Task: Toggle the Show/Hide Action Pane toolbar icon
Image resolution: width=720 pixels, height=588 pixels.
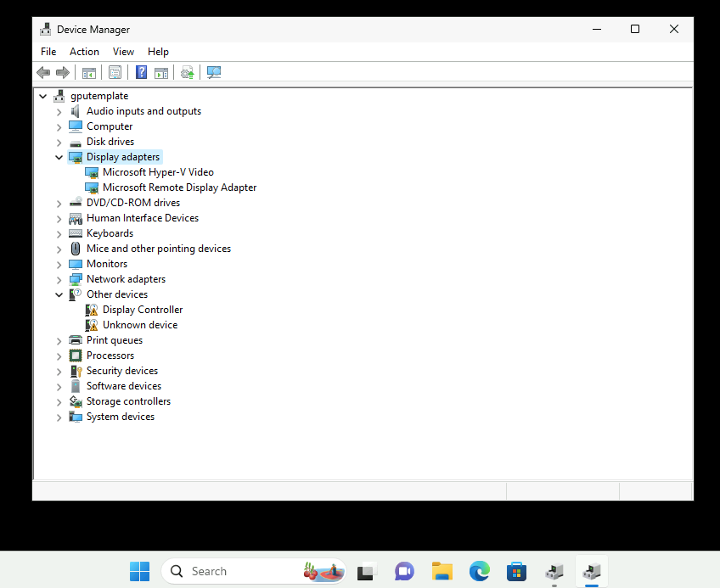Action: 161,72
